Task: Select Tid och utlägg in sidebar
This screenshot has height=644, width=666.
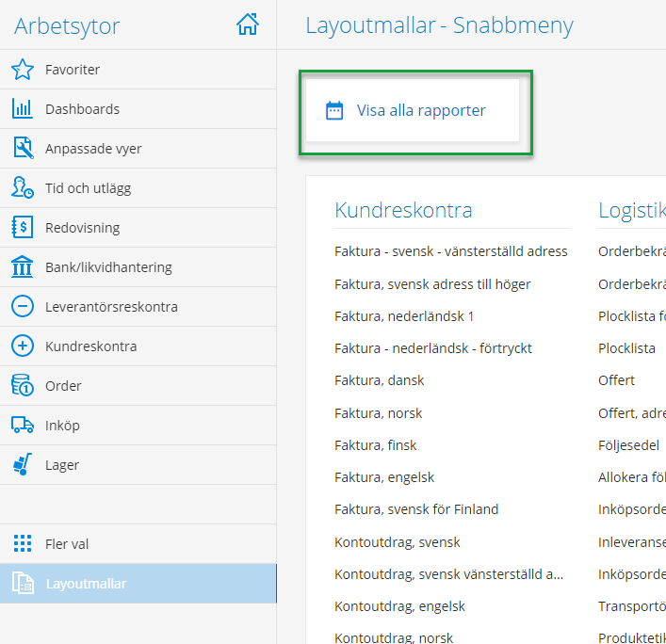Action: (x=138, y=188)
